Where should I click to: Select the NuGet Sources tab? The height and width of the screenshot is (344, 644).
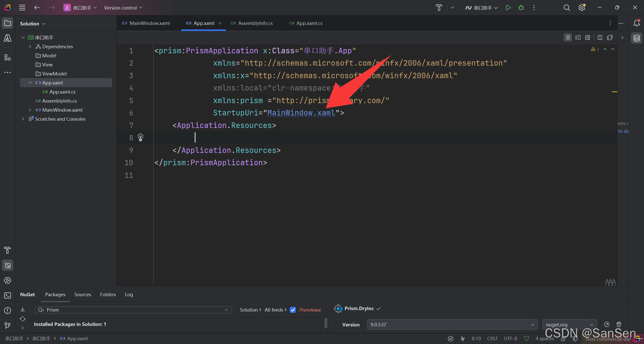(83, 294)
